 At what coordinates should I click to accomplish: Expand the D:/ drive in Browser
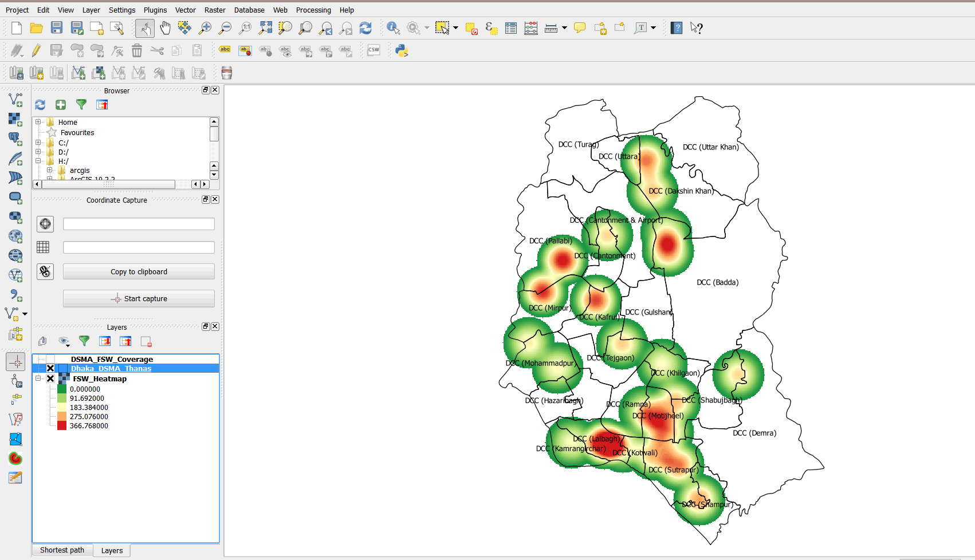pyautogui.click(x=38, y=152)
